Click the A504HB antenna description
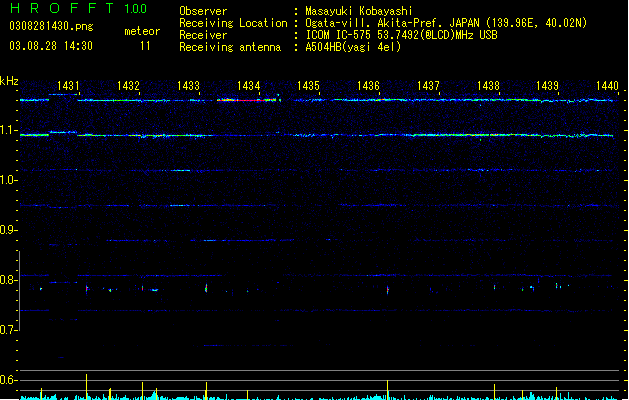 [x=353, y=47]
